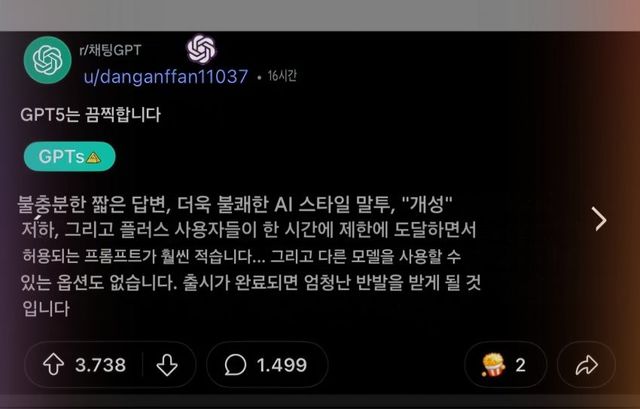Click the post body text starting 불충분한
Screen dimensions: 640x409
tap(250, 256)
